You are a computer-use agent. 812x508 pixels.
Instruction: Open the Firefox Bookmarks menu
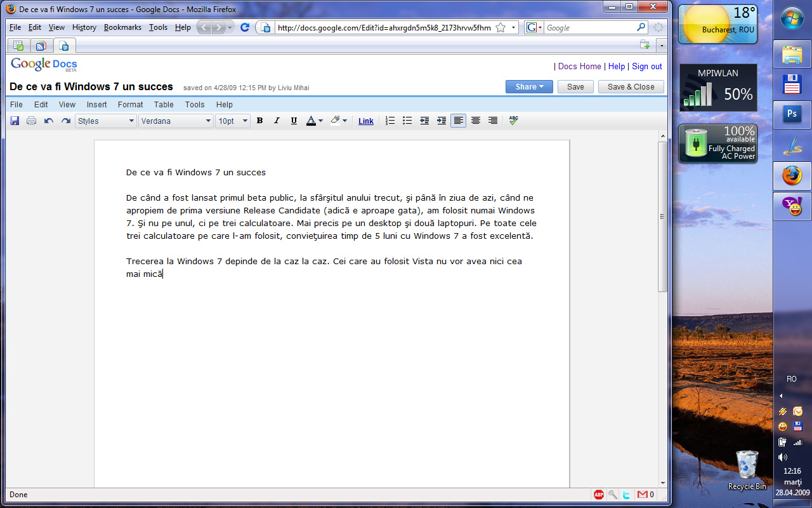coord(122,27)
